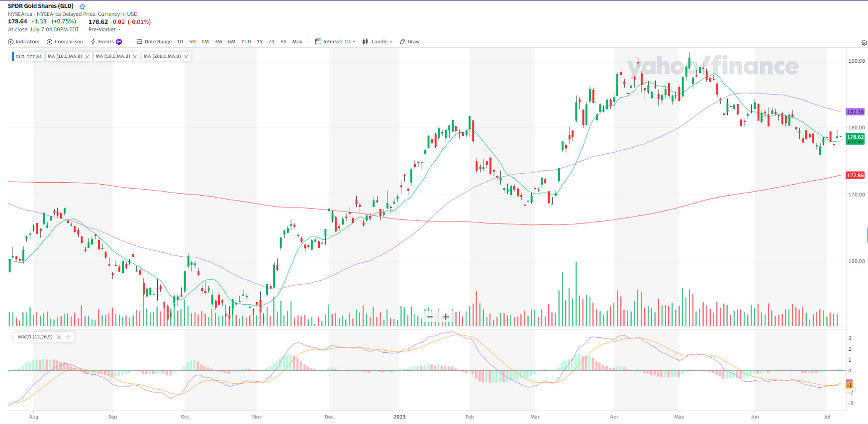The image size is (868, 424).
Task: Click the 182.38 purple price label
Action: pyautogui.click(x=855, y=112)
